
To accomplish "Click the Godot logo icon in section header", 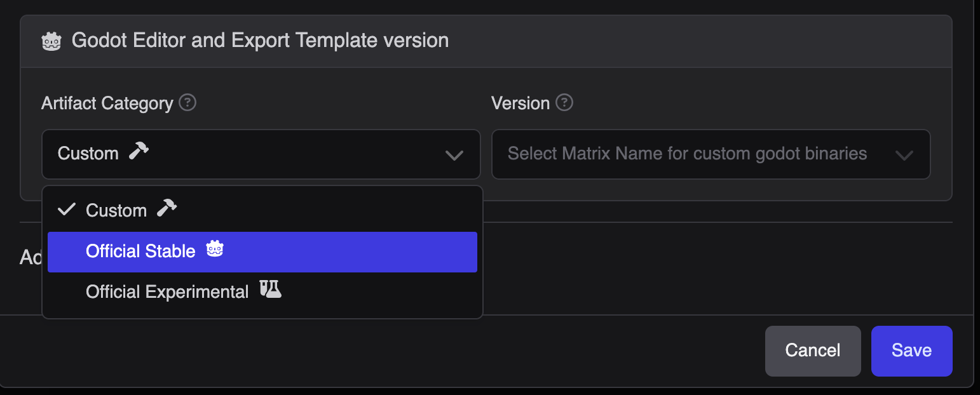I will click(51, 41).
